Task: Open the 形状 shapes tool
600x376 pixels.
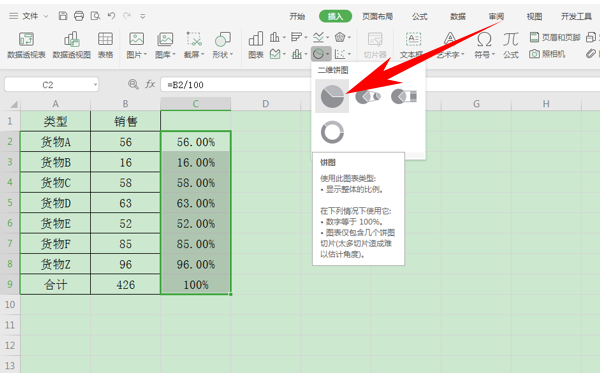Action: coord(223,45)
